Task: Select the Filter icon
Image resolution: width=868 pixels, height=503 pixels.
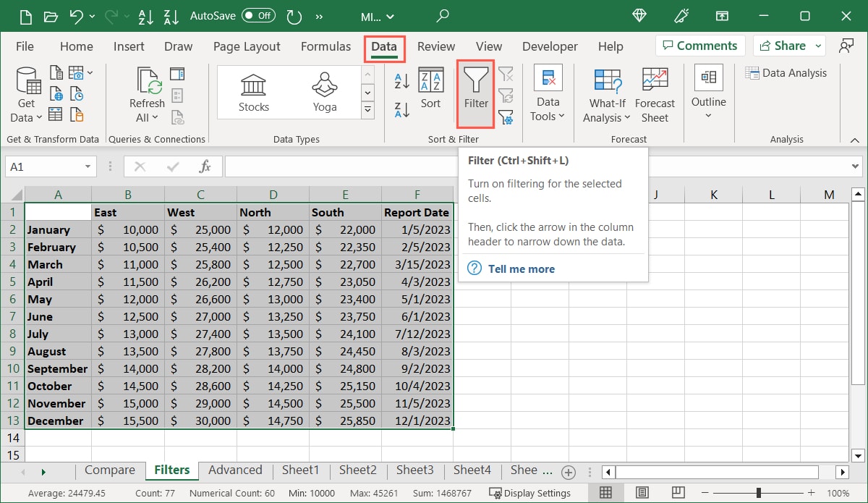Action: pyautogui.click(x=475, y=93)
